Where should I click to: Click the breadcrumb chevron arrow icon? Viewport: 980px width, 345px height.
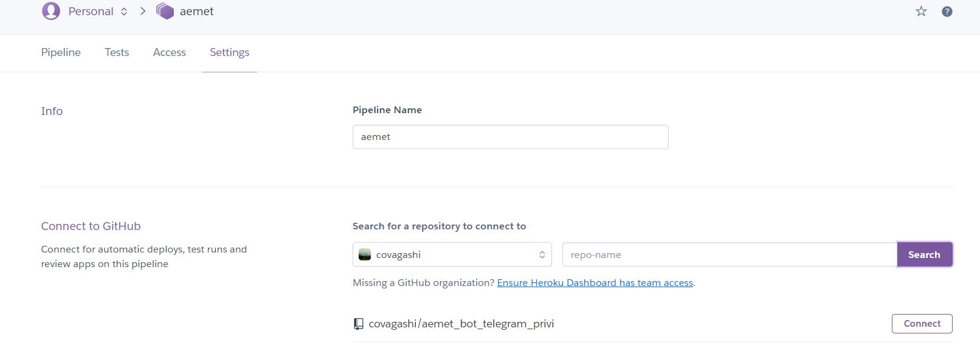pyautogui.click(x=143, y=11)
